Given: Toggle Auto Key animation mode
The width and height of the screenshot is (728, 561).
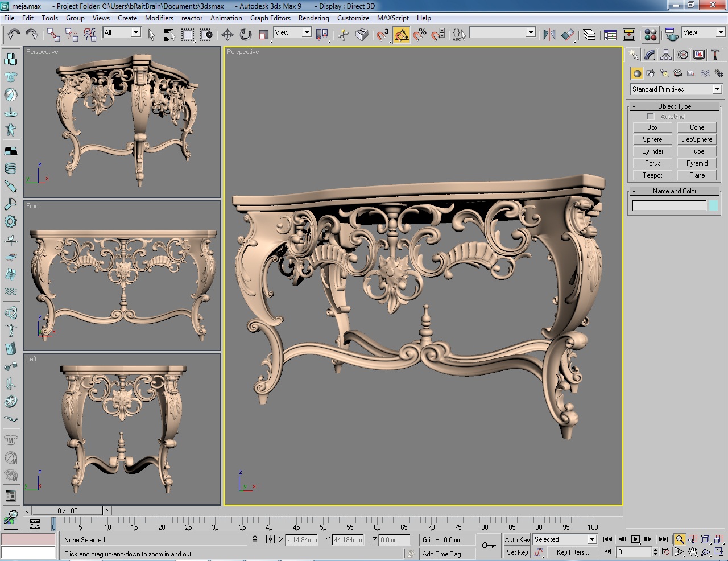Looking at the screenshot, I should tap(516, 539).
